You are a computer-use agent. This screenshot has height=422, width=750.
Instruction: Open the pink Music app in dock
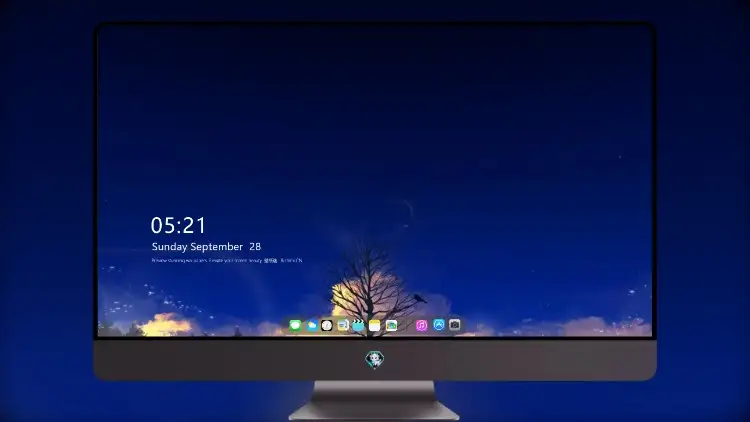click(x=421, y=325)
